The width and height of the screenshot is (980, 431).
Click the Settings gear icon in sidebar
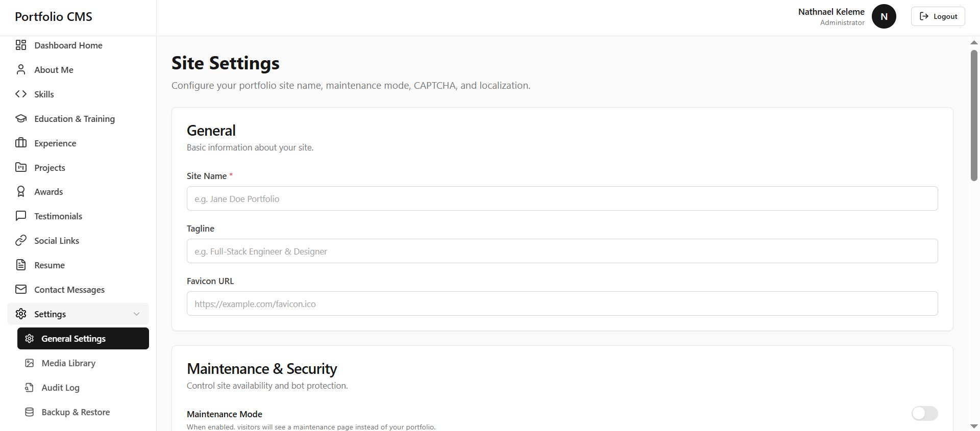[x=21, y=314]
